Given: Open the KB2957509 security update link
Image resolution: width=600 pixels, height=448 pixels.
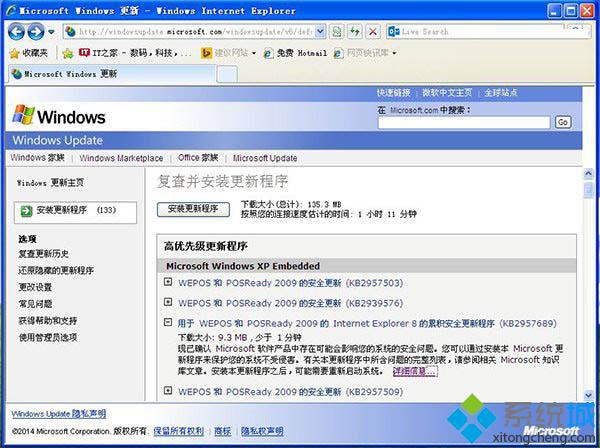Looking at the screenshot, I should coord(290,392).
